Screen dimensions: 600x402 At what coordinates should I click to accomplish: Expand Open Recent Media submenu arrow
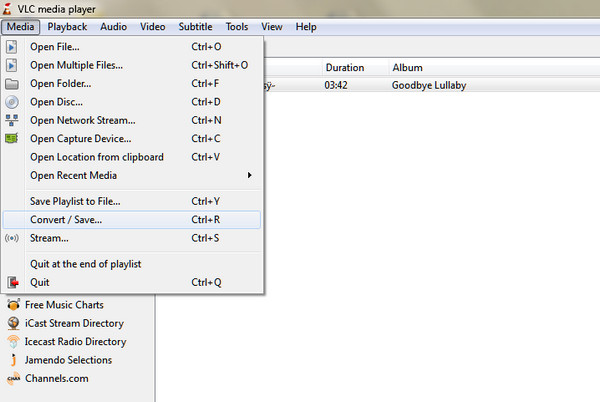pyautogui.click(x=249, y=175)
